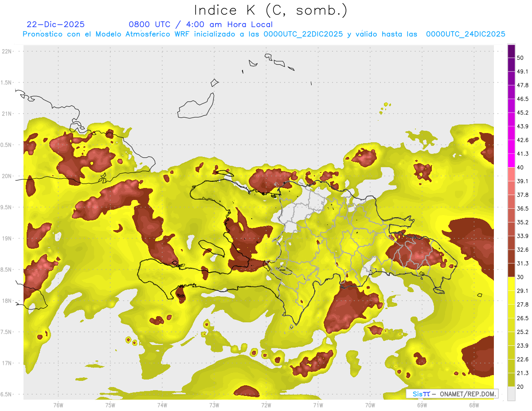Click the magenta swatch between 41.3 and 42.6
Viewport: 532px width, 411px height.
[511, 147]
